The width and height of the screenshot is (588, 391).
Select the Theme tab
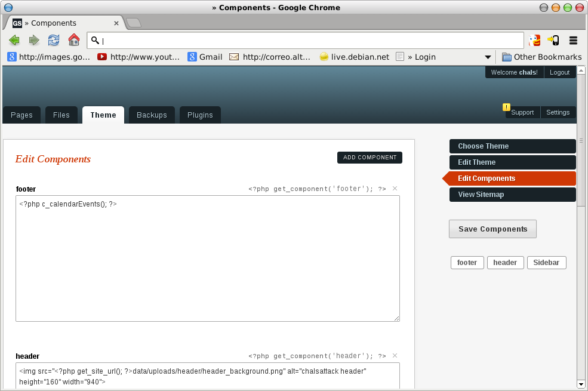pyautogui.click(x=103, y=115)
